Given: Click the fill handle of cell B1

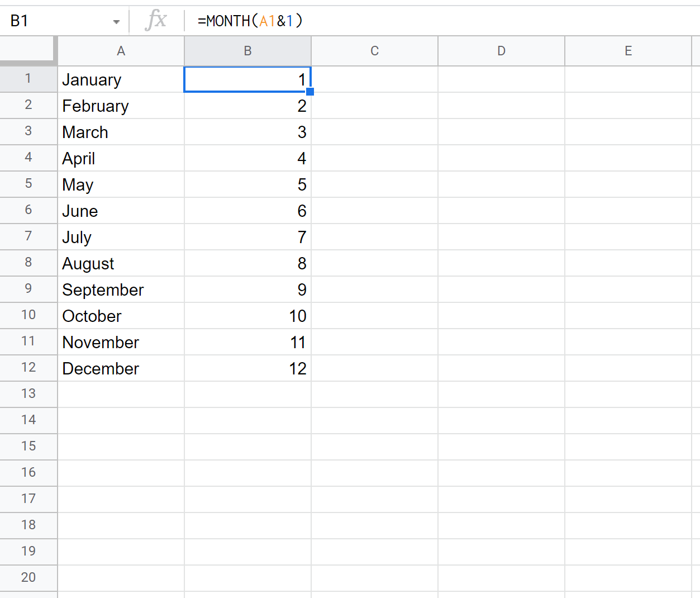Looking at the screenshot, I should [310, 92].
